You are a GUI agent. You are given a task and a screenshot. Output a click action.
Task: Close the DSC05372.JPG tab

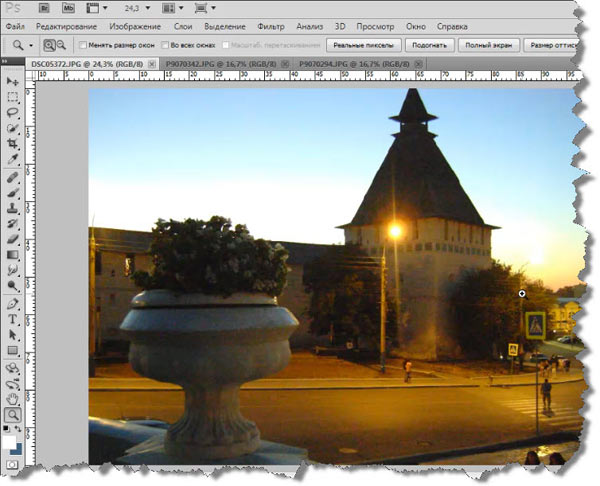pos(152,64)
